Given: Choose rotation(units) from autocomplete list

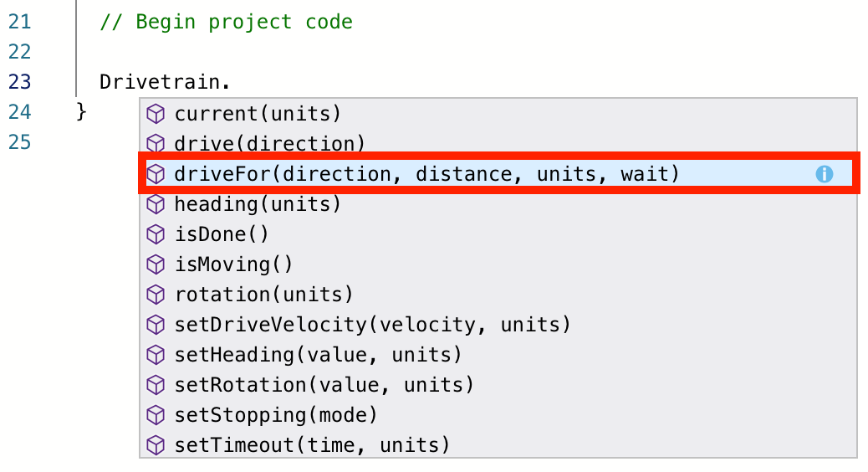Looking at the screenshot, I should [263, 295].
